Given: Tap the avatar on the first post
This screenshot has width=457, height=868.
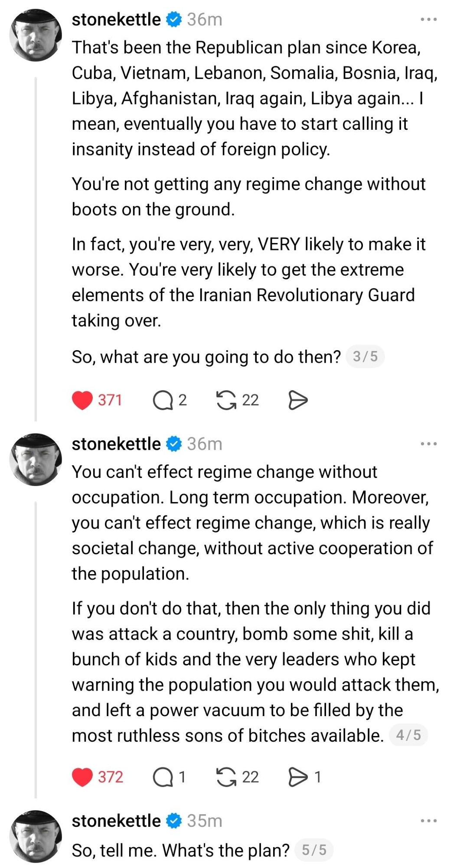Looking at the screenshot, I should click(36, 35).
